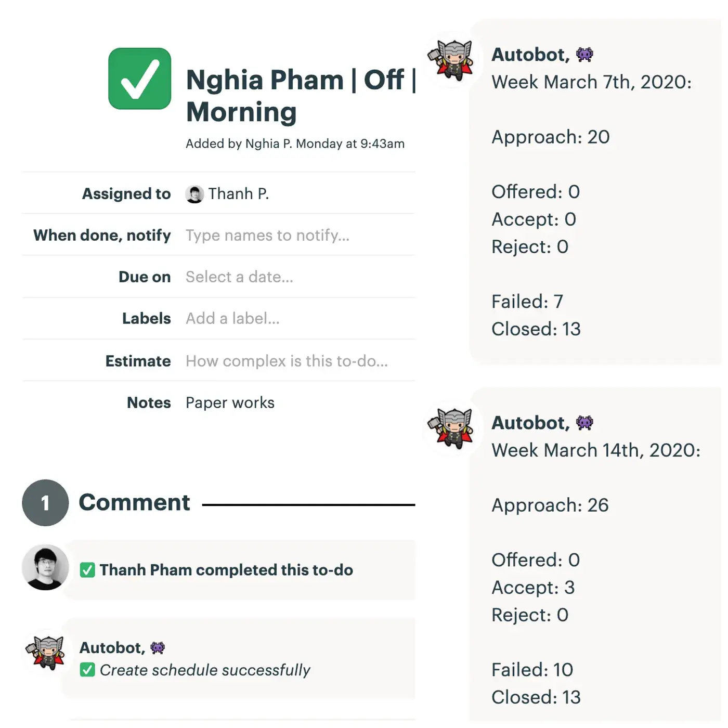Open the Estimate complexity field
The width and height of the screenshot is (728, 728).
click(x=300, y=361)
